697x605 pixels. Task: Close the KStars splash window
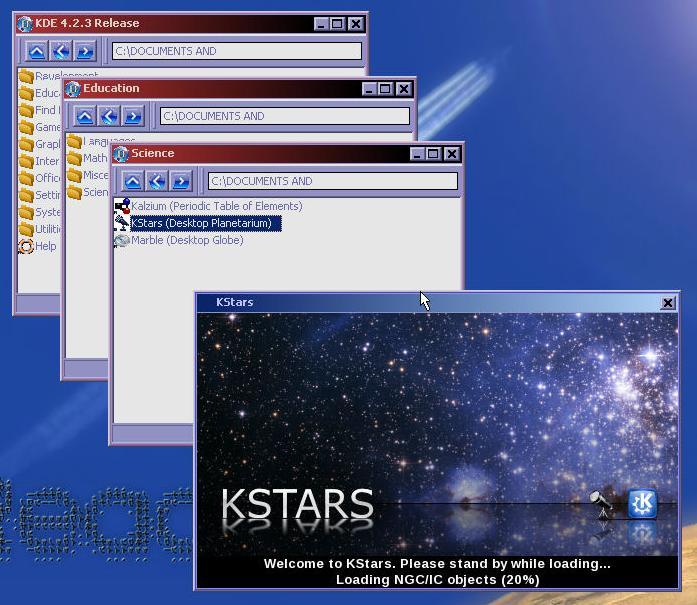point(668,303)
